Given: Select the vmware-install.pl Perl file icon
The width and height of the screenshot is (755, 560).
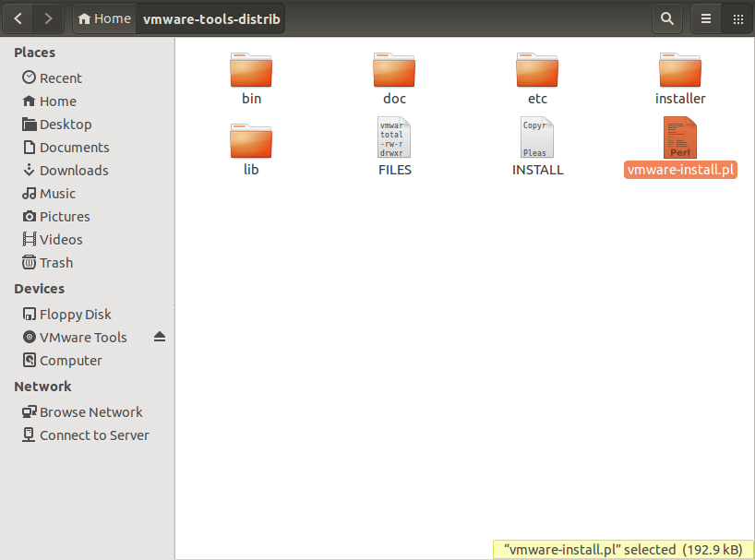Looking at the screenshot, I should [680, 137].
